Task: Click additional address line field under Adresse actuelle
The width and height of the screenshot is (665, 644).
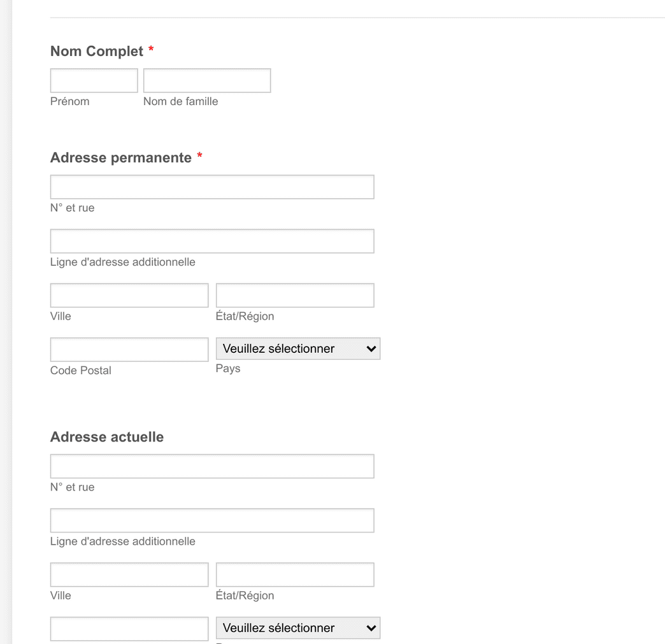Action: (211, 520)
